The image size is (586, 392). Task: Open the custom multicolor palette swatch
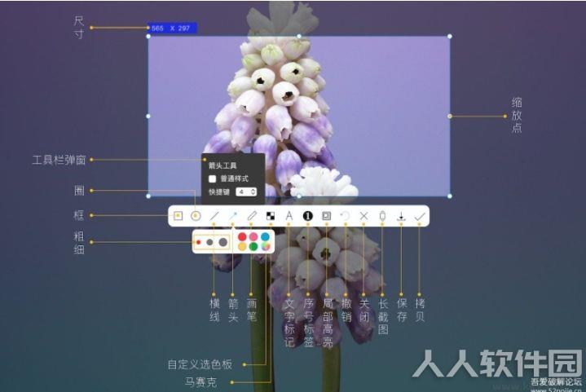(266, 246)
